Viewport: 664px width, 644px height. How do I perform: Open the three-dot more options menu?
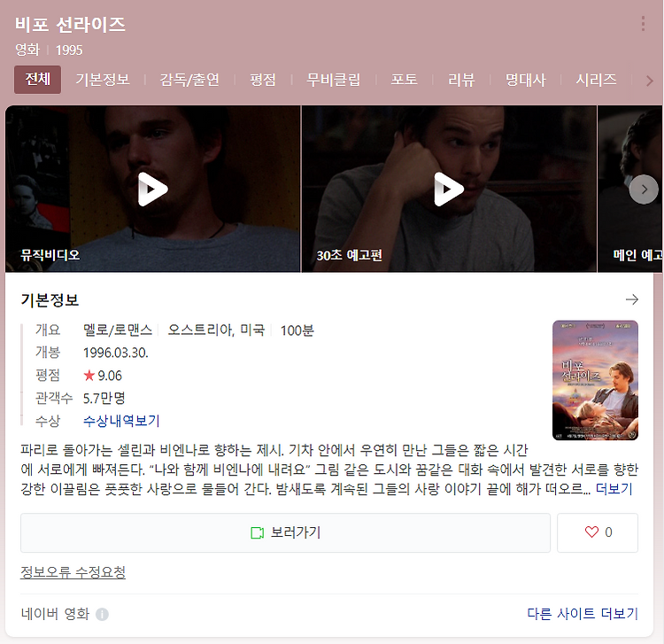[643, 24]
